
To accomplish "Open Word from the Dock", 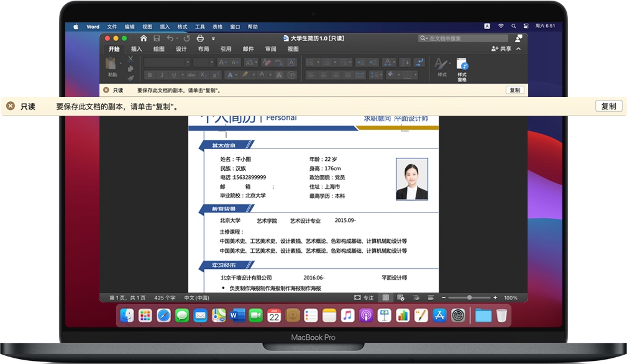I will pyautogui.click(x=238, y=316).
